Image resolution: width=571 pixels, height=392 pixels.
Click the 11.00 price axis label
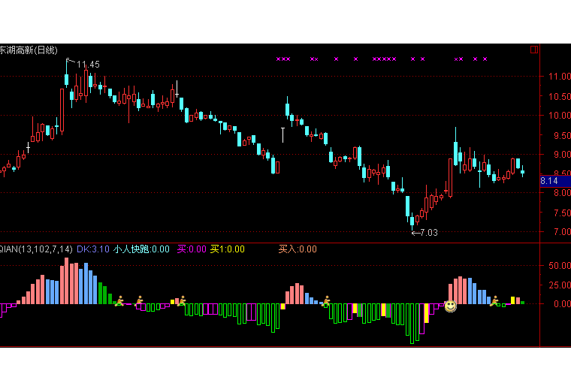pos(557,77)
